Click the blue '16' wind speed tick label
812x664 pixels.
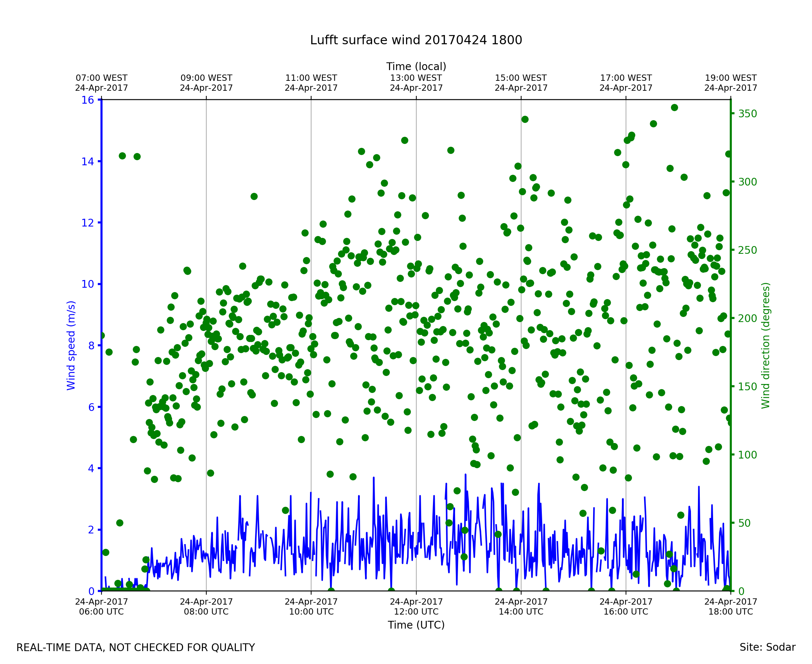87,100
